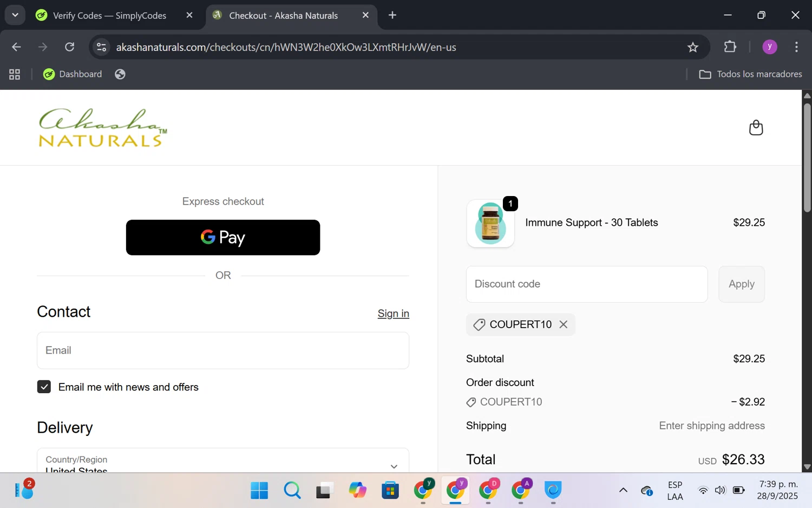
Task: Switch to Chrome window with A badge
Action: (x=521, y=491)
